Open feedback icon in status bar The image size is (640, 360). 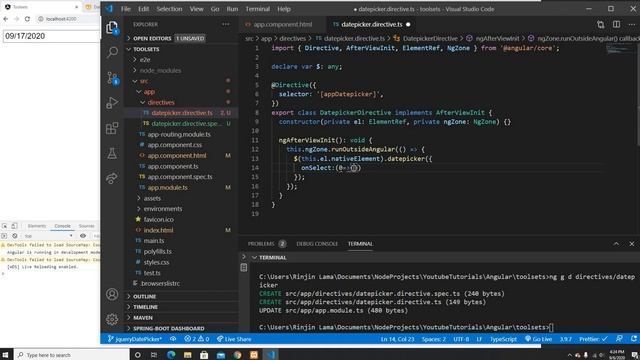click(x=619, y=339)
